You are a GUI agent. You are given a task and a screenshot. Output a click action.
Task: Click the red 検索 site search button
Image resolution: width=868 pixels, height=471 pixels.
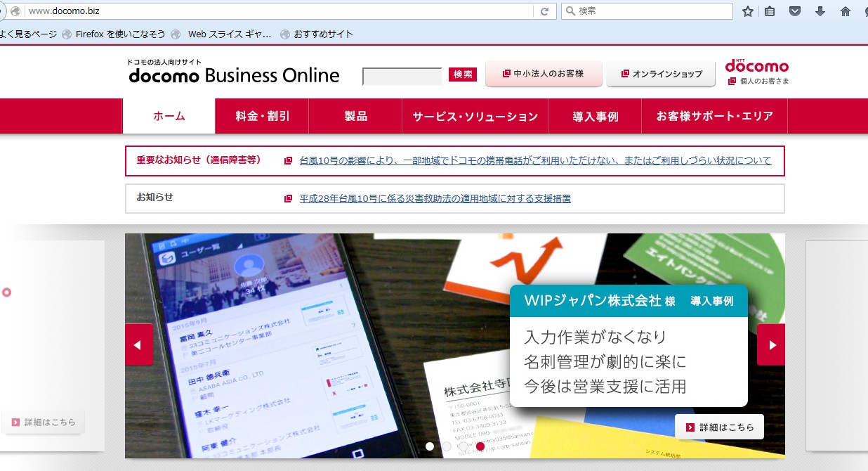tap(463, 74)
